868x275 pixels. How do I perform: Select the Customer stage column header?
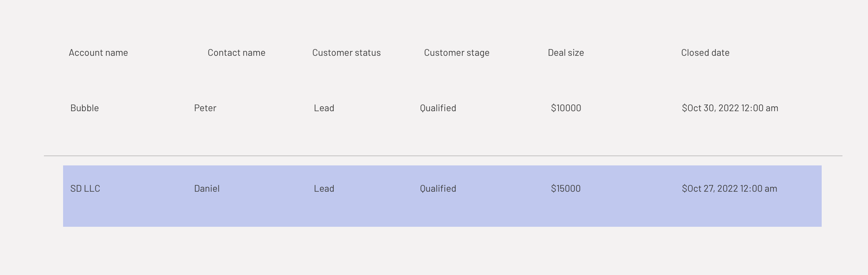(x=456, y=53)
